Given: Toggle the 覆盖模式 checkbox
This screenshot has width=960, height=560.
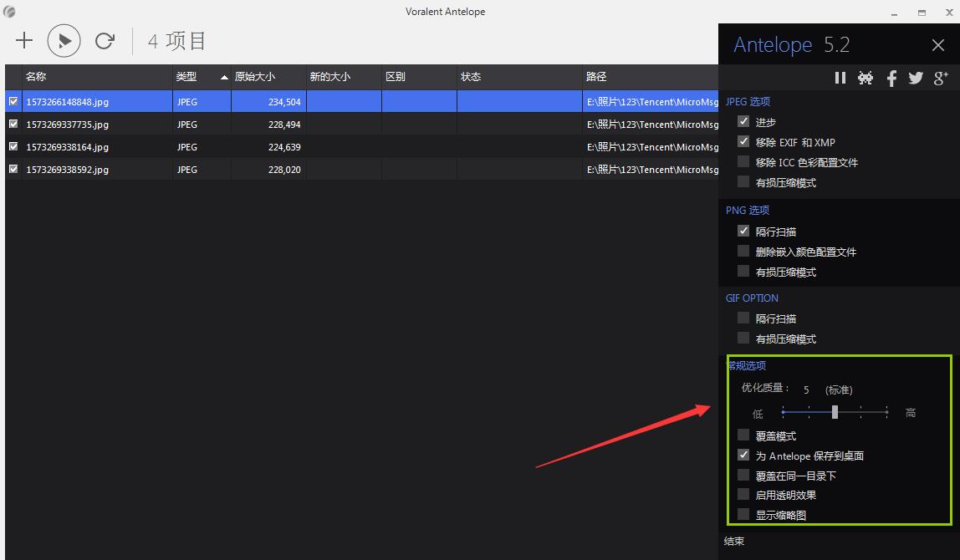Looking at the screenshot, I should [x=743, y=435].
